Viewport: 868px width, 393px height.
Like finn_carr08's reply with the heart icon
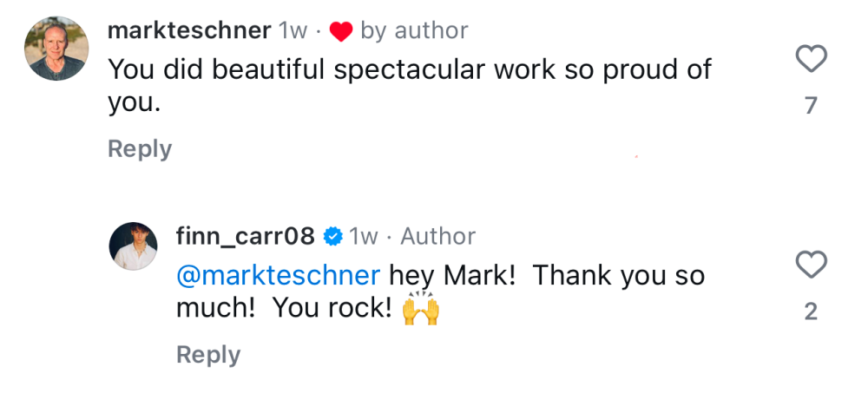pyautogui.click(x=811, y=265)
